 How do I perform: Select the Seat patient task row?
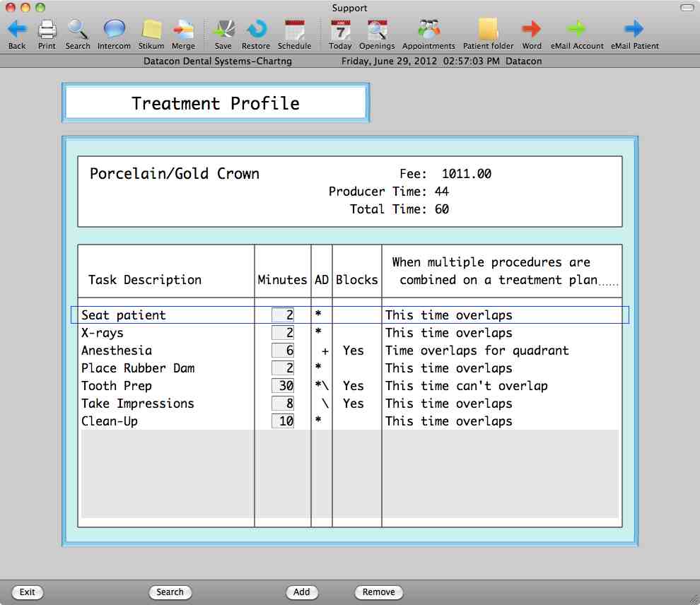tap(350, 315)
